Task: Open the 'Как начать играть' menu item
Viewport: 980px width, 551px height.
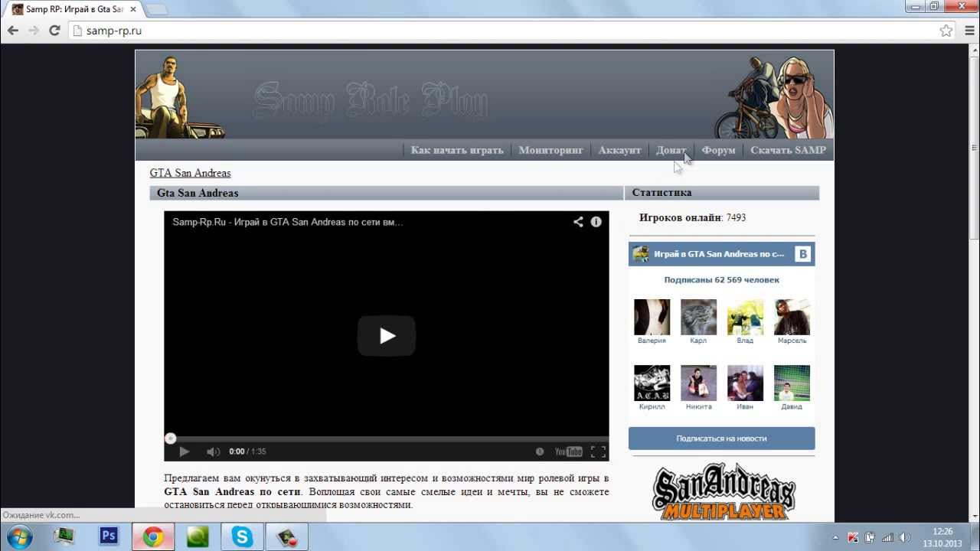Action: pos(457,150)
